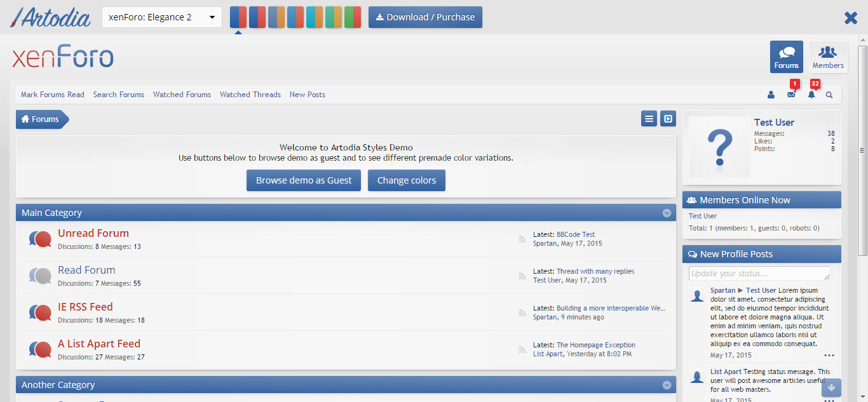Click the Browse demo as Guest button
The image size is (868, 402).
point(304,180)
